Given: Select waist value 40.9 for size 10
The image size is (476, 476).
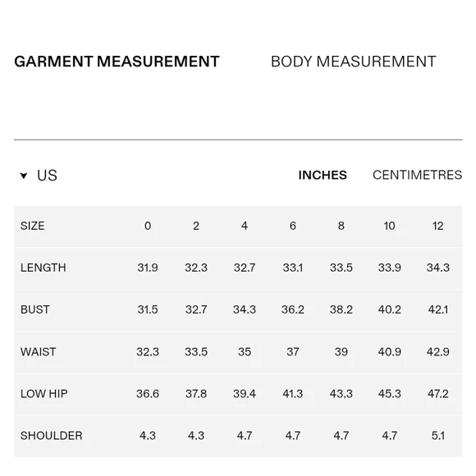Looking at the screenshot, I should [390, 352].
